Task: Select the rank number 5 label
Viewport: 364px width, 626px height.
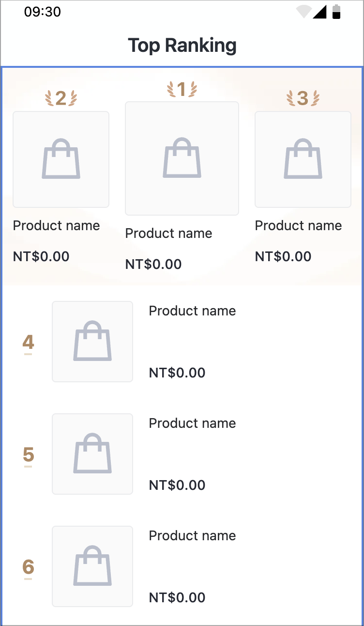Action: pyautogui.click(x=28, y=455)
